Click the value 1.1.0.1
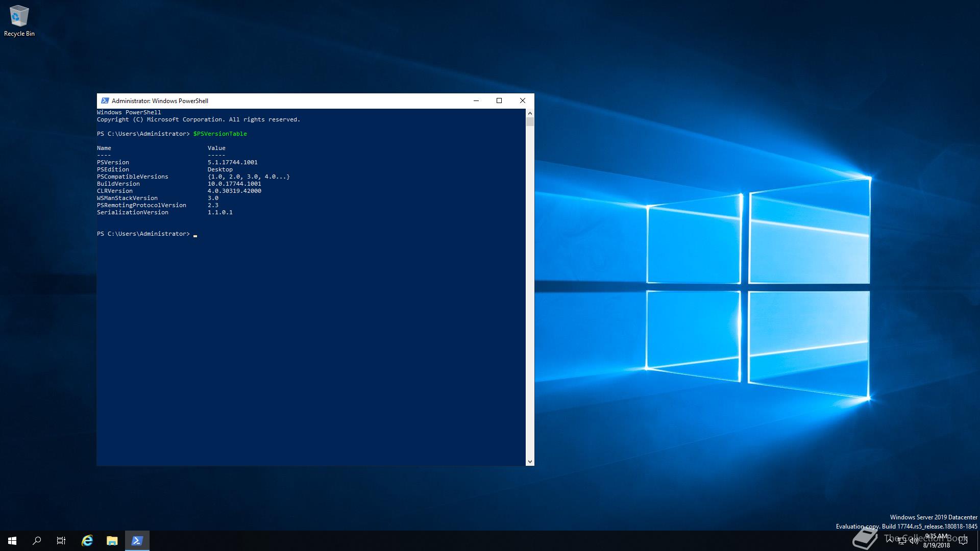 pos(220,212)
